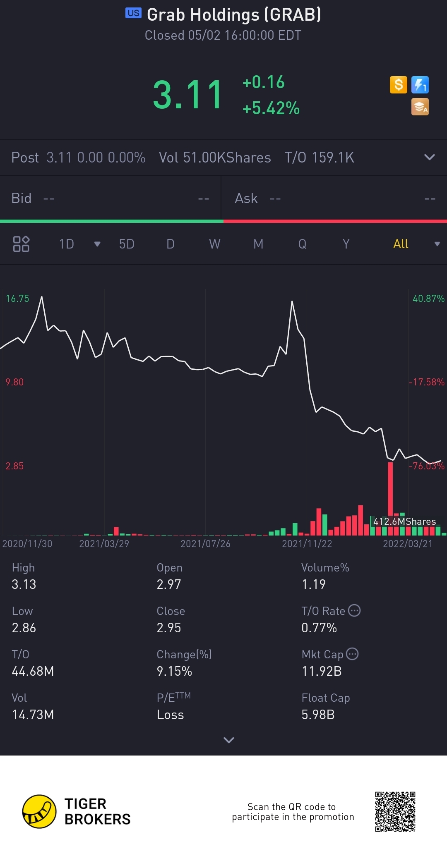
Task: Tap the 412.6MShares volume label
Action: click(404, 521)
